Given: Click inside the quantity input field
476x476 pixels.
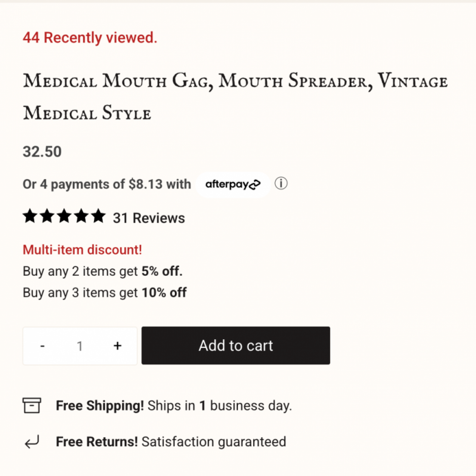Looking at the screenshot, I should (x=80, y=346).
